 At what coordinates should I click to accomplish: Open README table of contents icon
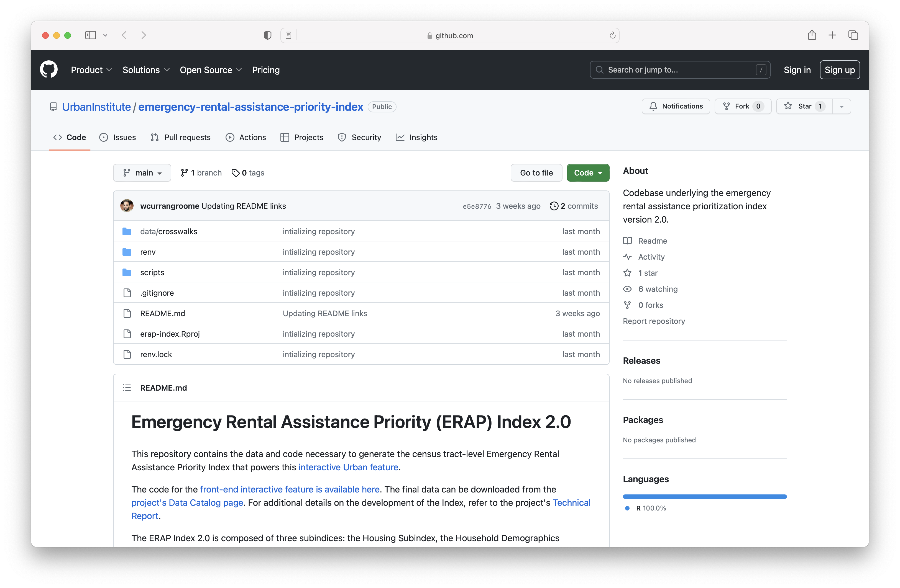coord(127,388)
